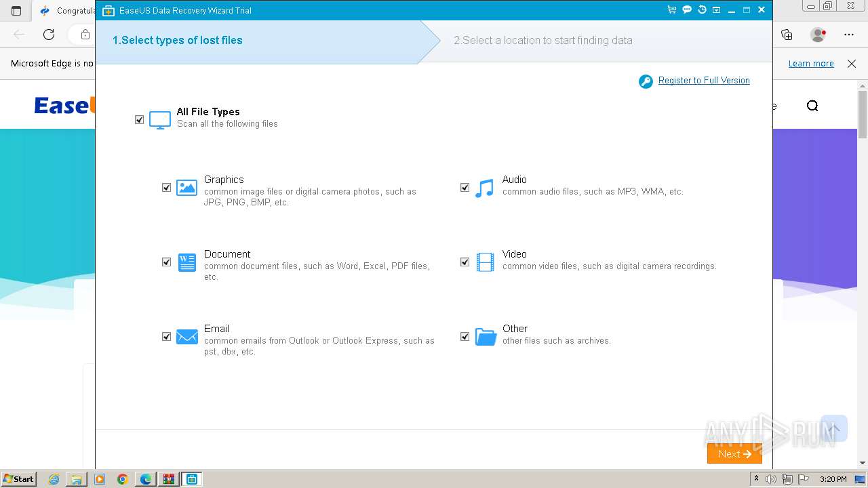Click the All File Types heading

tap(208, 112)
